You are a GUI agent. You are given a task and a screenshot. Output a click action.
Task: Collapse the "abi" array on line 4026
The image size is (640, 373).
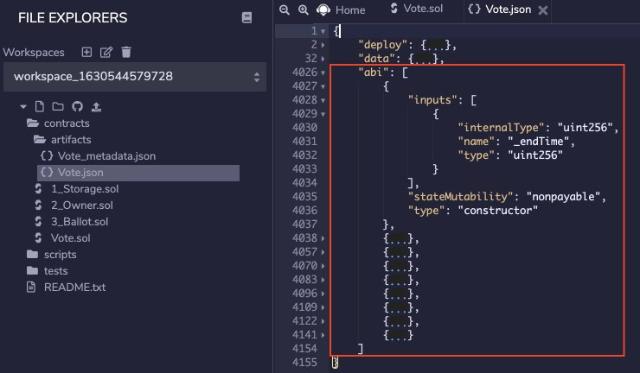point(323,73)
